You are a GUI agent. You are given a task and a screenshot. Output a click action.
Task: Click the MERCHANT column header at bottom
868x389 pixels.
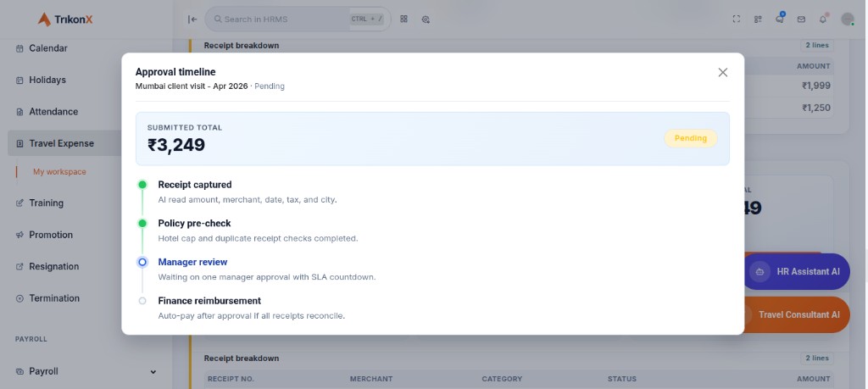[371, 379]
